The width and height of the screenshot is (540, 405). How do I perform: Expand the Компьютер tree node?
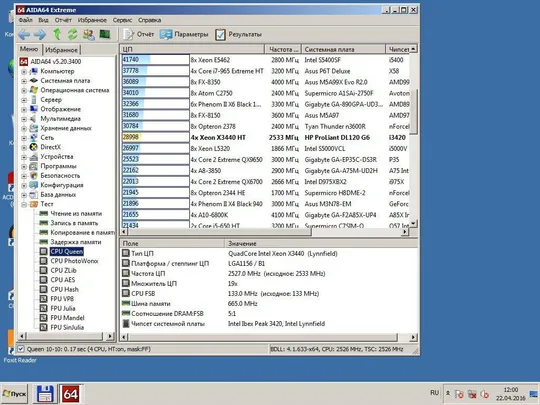pyautogui.click(x=24, y=72)
